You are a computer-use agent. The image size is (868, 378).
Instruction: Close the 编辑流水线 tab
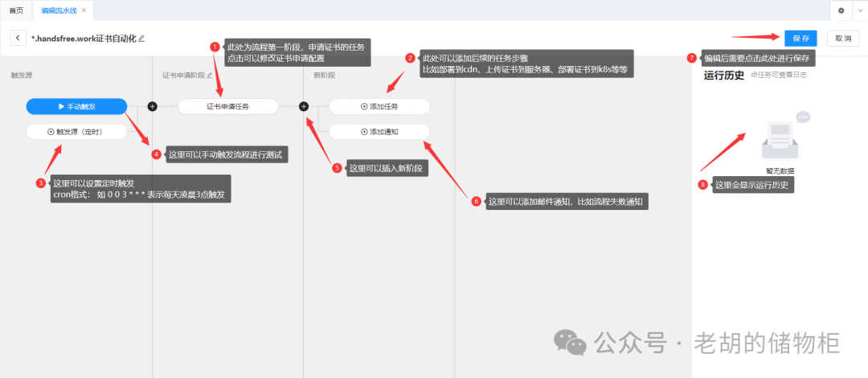[x=84, y=10]
